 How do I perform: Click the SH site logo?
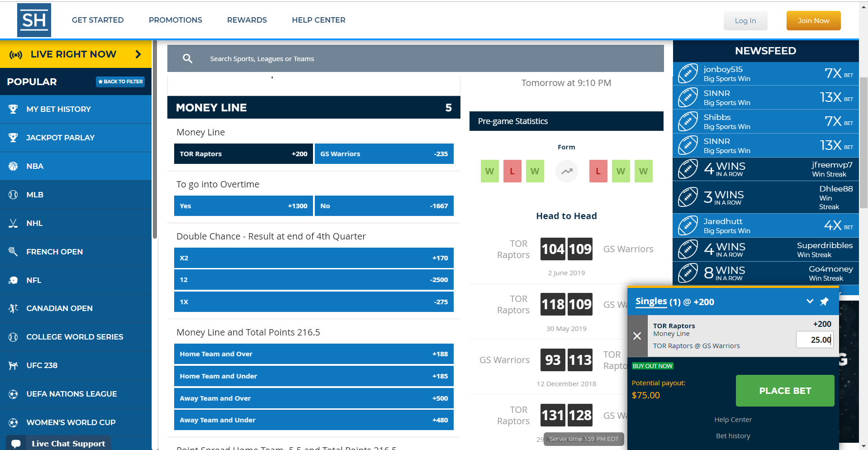(x=34, y=20)
